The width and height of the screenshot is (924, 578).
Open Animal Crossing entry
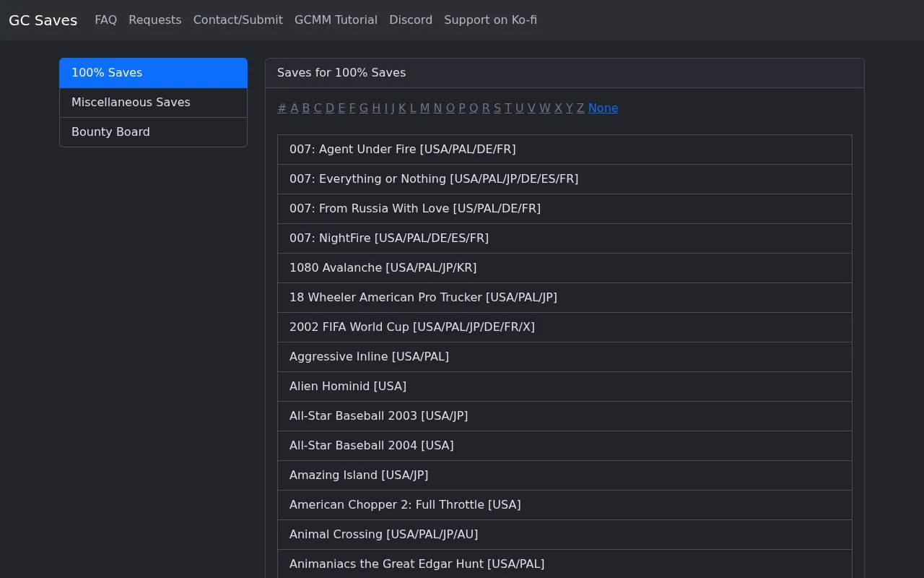point(565,535)
